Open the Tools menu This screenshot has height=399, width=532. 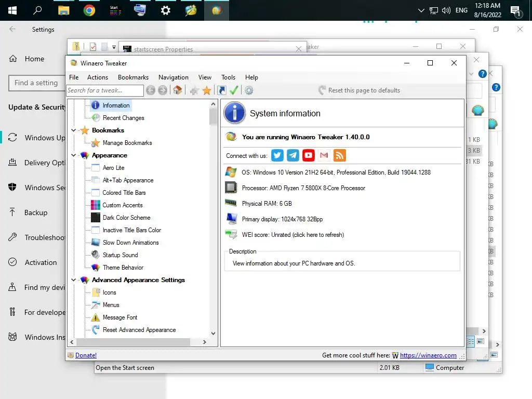pos(228,77)
